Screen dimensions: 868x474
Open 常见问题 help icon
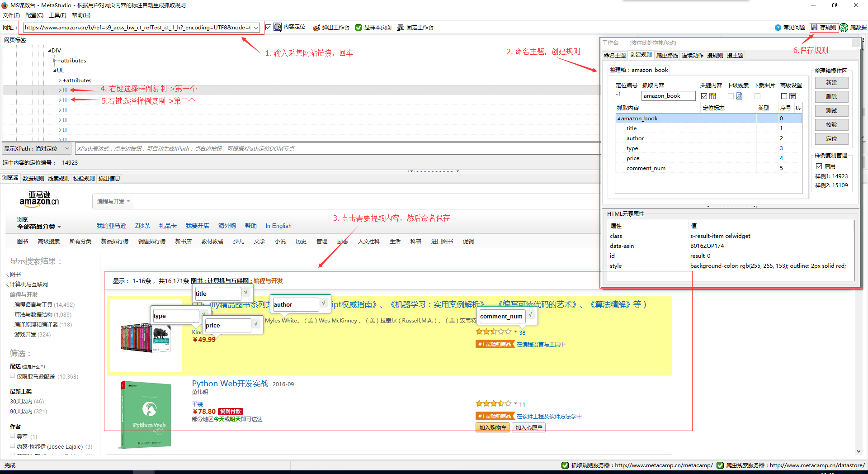778,28
